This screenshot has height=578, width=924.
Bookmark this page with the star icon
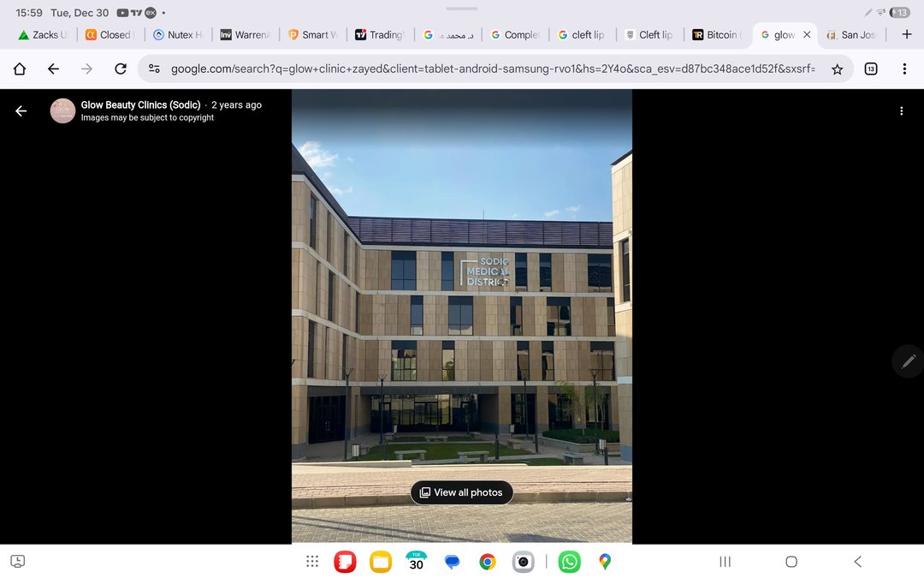[837, 69]
